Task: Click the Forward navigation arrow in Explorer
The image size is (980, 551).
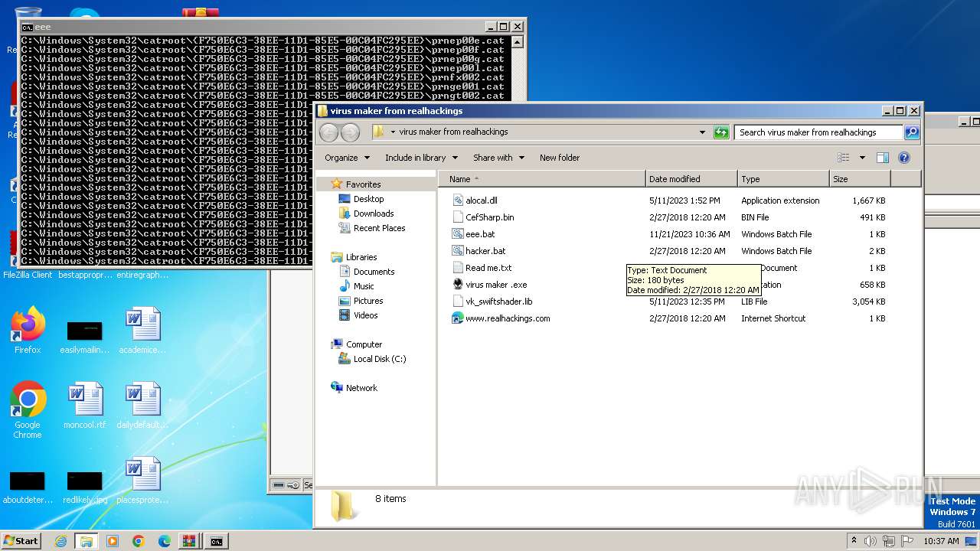Action: 350,132
